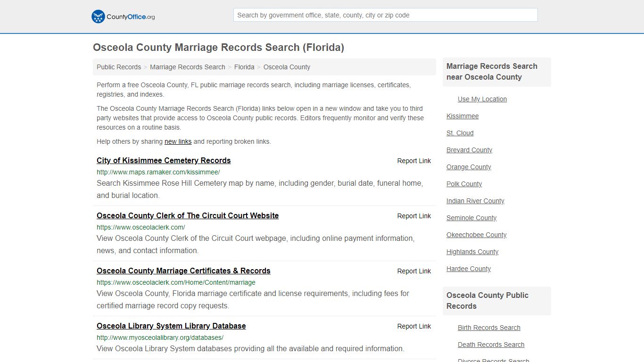644x362 pixels.
Task: Click the osceolaclerk.com/Home/Content/marriage URL text
Action: coord(176,282)
